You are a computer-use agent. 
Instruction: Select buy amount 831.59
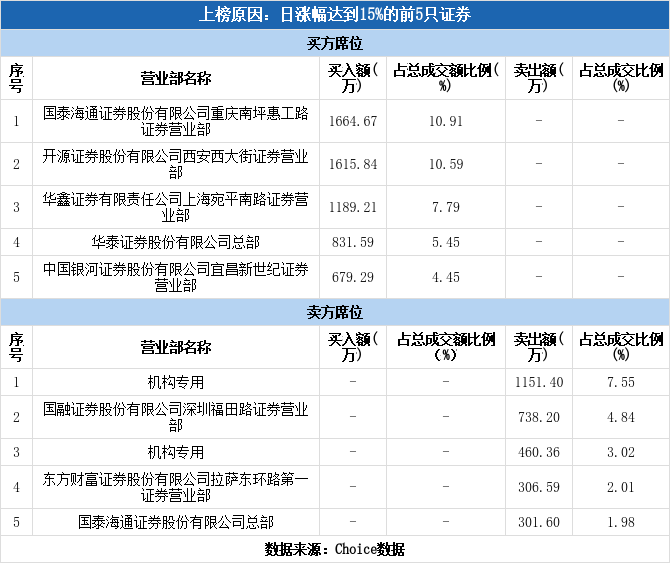(353, 242)
